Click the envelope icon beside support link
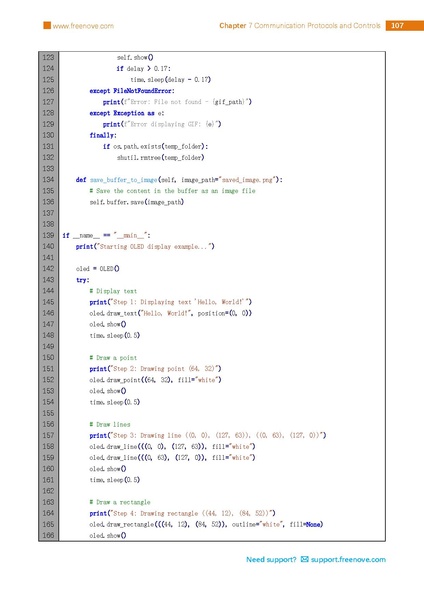424x600 pixels. tap(304, 559)
